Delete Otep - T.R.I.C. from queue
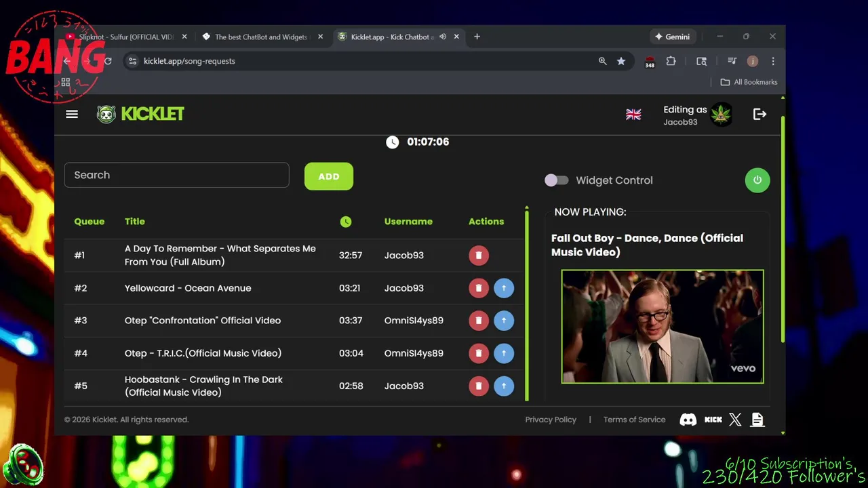Screen dimensions: 868x488 (x=479, y=353)
